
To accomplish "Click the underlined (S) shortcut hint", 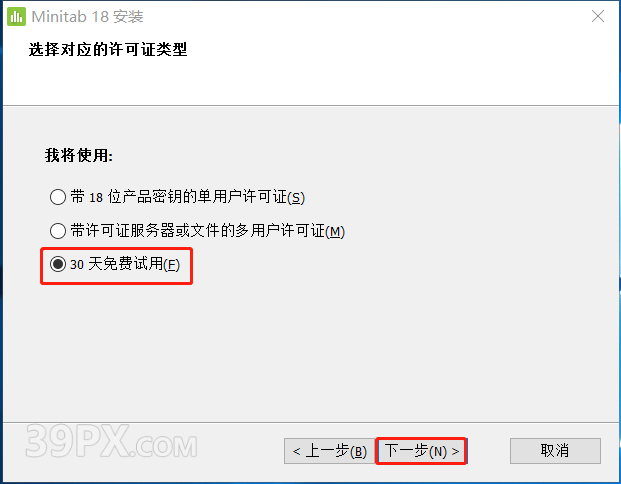I will (296, 198).
